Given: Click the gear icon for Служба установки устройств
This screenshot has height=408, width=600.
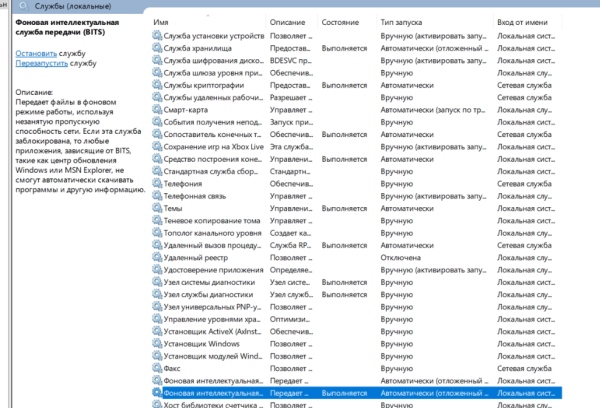Looking at the screenshot, I should point(157,36).
